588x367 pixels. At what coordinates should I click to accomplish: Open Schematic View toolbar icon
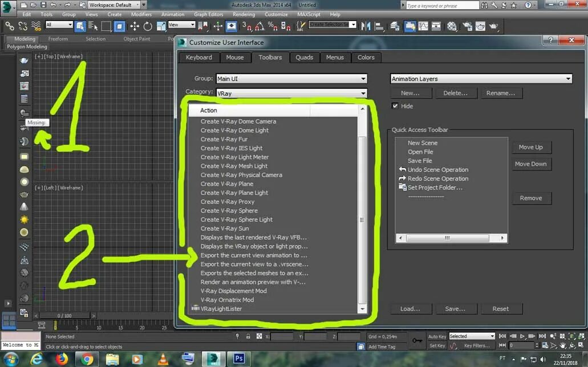pyautogui.click(x=436, y=26)
